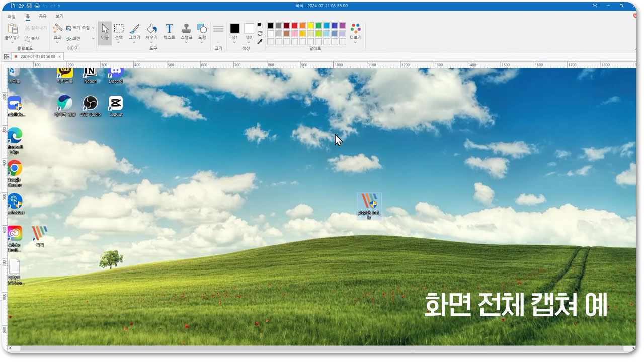Screen dimensions: 644x362
Task: Expand the quick access toolbar customize arrow
Action: pos(59,6)
